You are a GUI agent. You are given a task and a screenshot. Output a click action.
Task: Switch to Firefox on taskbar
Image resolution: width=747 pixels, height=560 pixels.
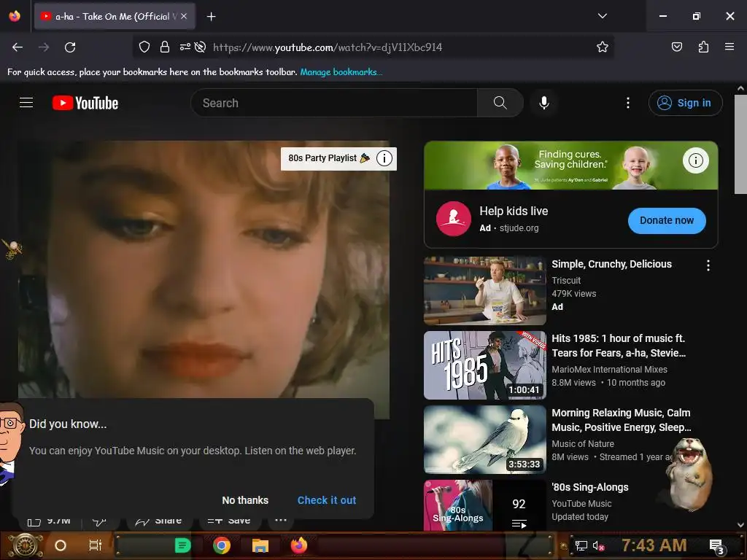pos(299,545)
